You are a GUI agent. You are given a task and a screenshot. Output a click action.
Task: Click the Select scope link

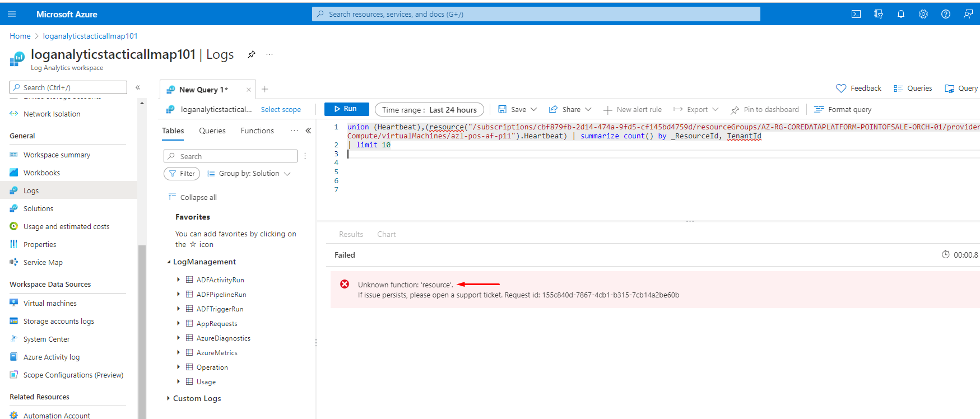coord(281,110)
